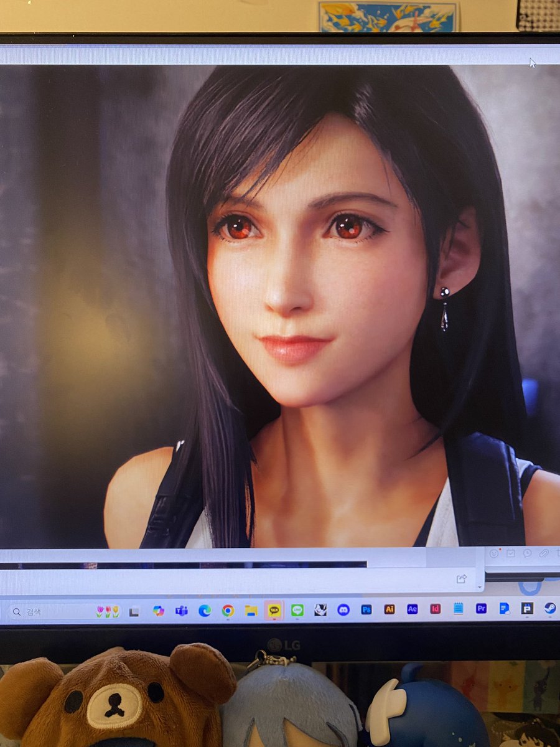
Task: Open the Windows taskbar search box
Action: pos(64,612)
